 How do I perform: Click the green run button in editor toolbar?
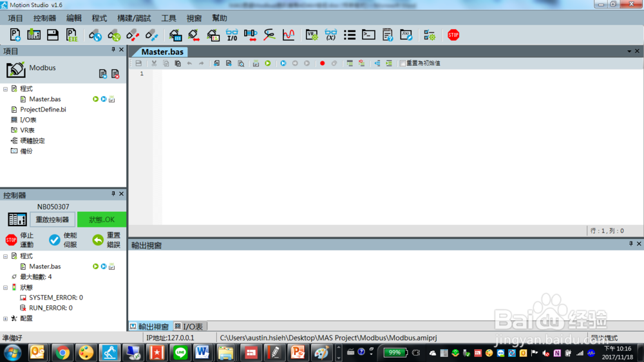[x=268, y=63]
